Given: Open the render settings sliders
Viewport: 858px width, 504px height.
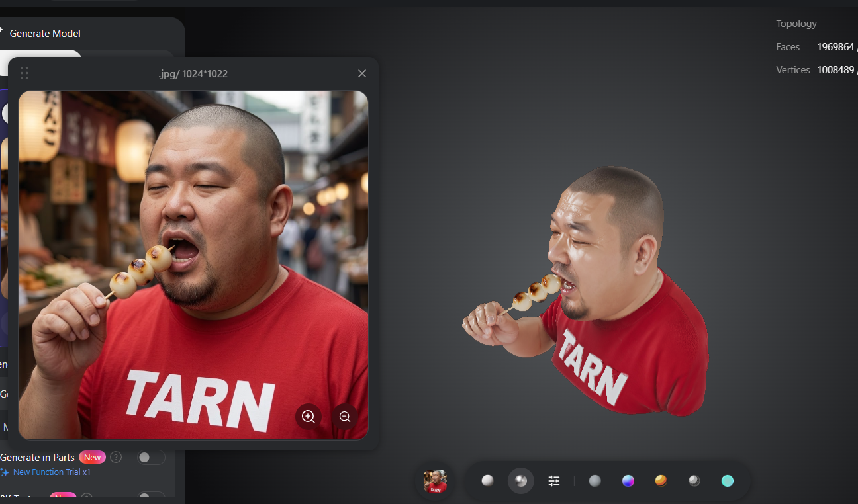Looking at the screenshot, I should 554,481.
